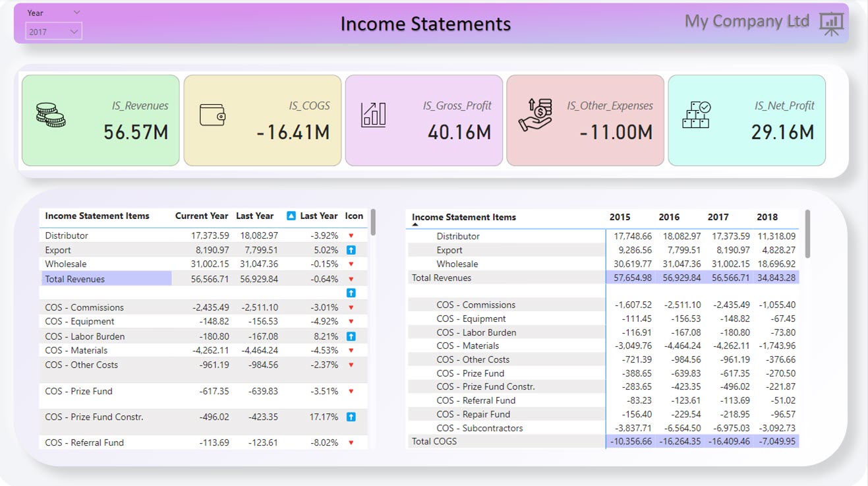Click the -1,607.52 Commissions value for 2015
The width and height of the screenshot is (868, 486).
pyautogui.click(x=633, y=305)
